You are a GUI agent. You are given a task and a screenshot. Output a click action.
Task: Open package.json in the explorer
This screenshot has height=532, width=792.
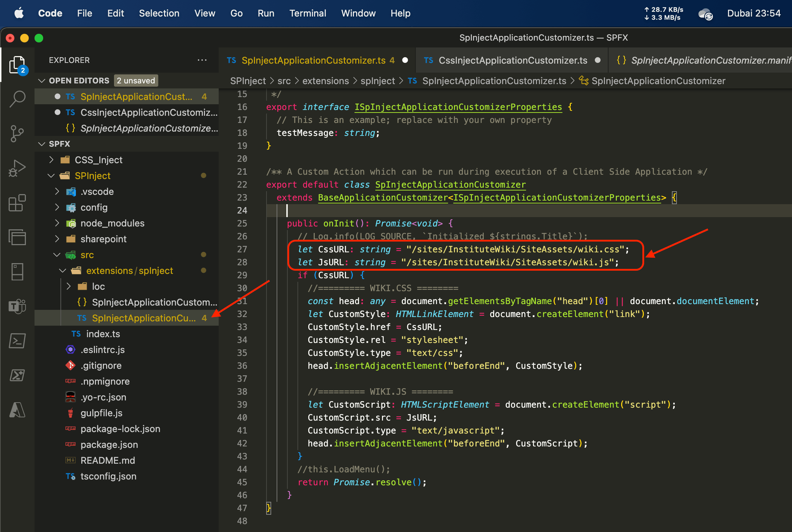point(109,445)
